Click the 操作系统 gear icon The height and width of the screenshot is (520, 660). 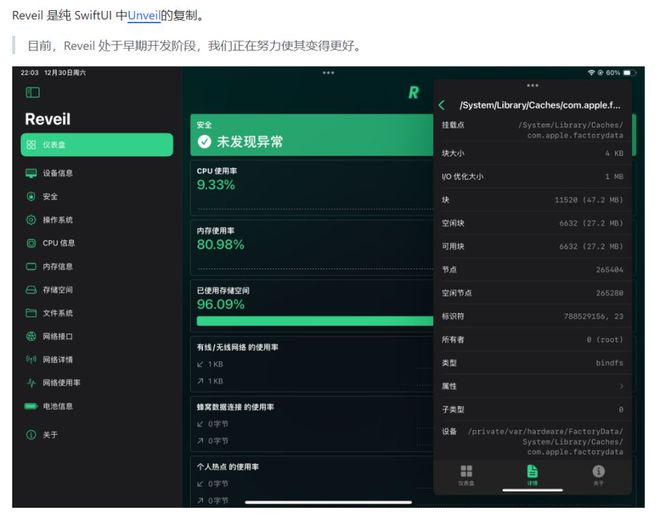coord(31,220)
